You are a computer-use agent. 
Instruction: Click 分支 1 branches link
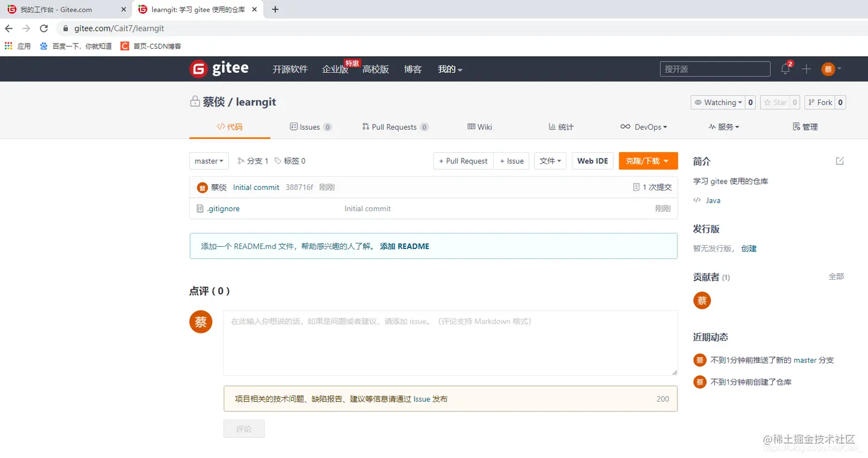(253, 161)
